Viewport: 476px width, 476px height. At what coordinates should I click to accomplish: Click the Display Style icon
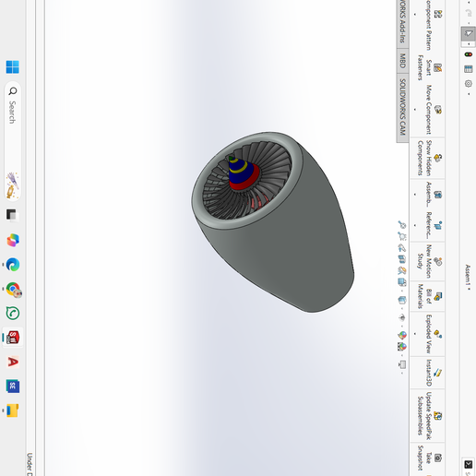click(x=401, y=300)
